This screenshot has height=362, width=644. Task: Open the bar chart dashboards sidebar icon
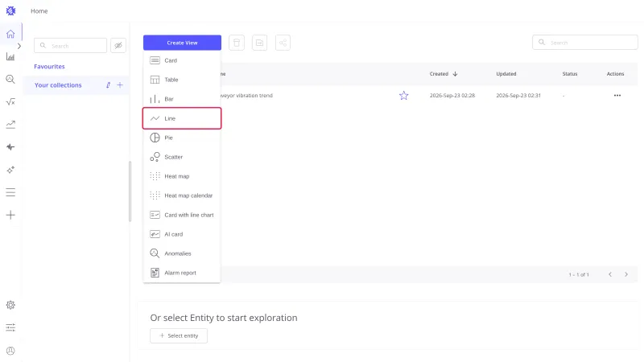click(x=10, y=56)
